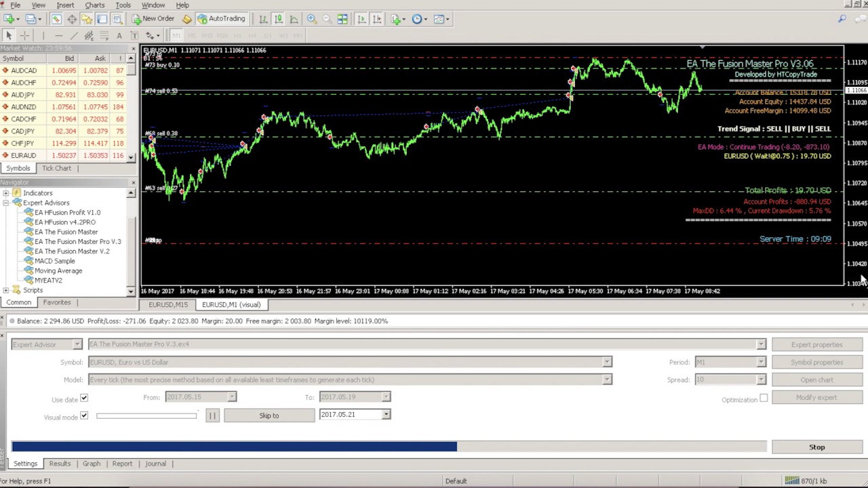This screenshot has width=868, height=488.
Task: Expand the Scripts tree node
Action: 6,290
